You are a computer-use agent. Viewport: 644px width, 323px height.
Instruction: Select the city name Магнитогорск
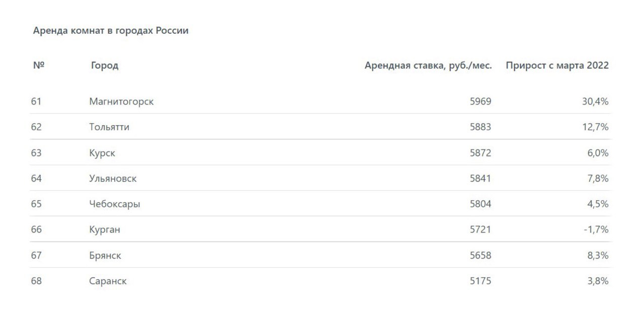pyautogui.click(x=121, y=102)
